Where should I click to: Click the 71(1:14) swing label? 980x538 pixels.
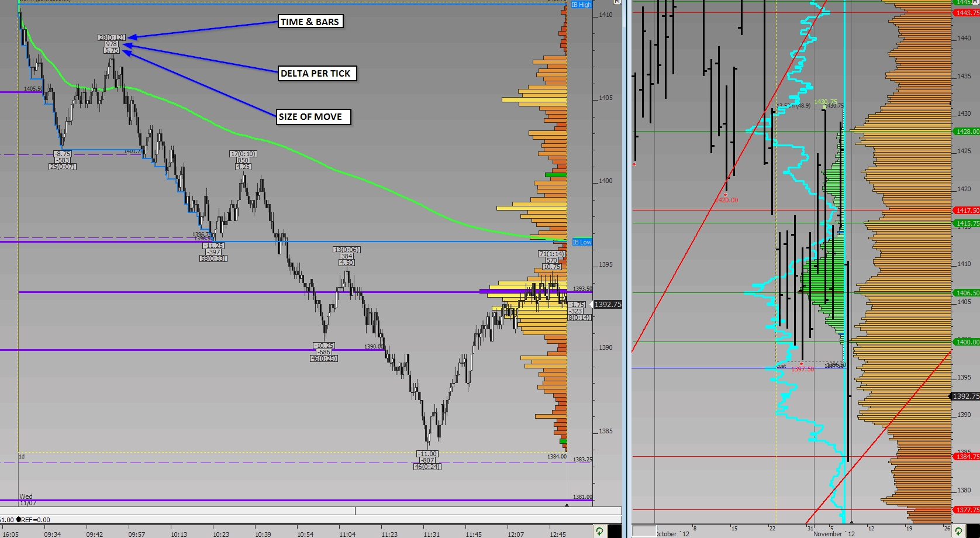(551, 254)
